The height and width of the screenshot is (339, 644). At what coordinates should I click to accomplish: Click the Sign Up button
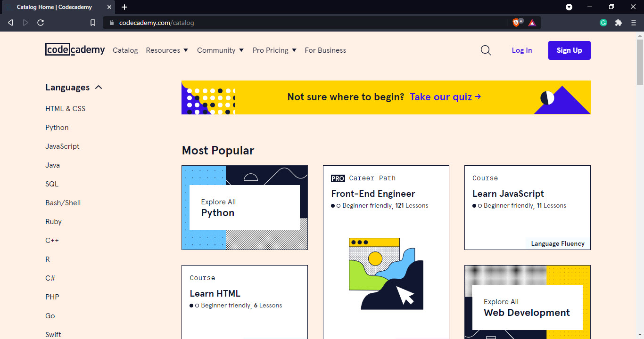(x=570, y=50)
